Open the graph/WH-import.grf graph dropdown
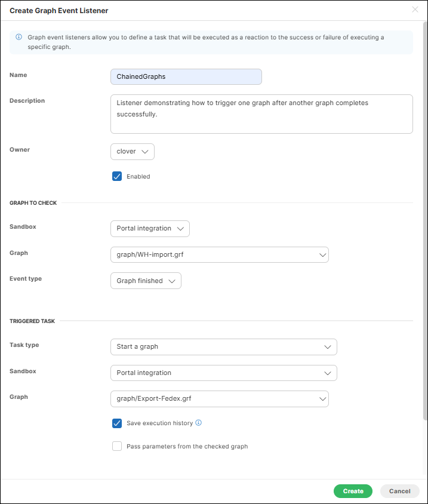The image size is (428, 504). click(219, 255)
